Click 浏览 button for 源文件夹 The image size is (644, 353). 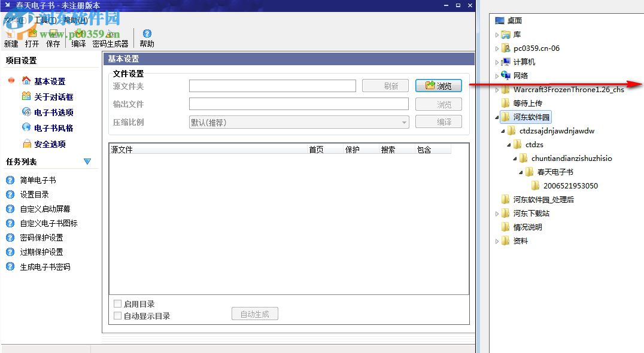point(438,86)
